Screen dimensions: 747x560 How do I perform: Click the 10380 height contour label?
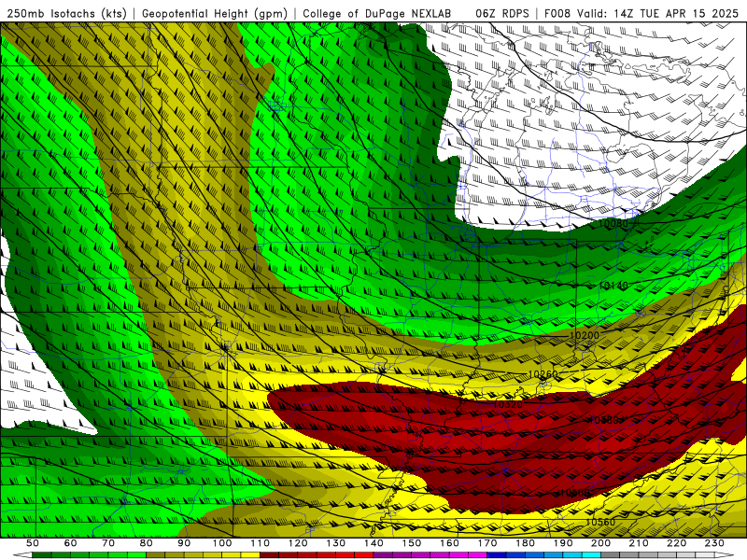(603, 420)
